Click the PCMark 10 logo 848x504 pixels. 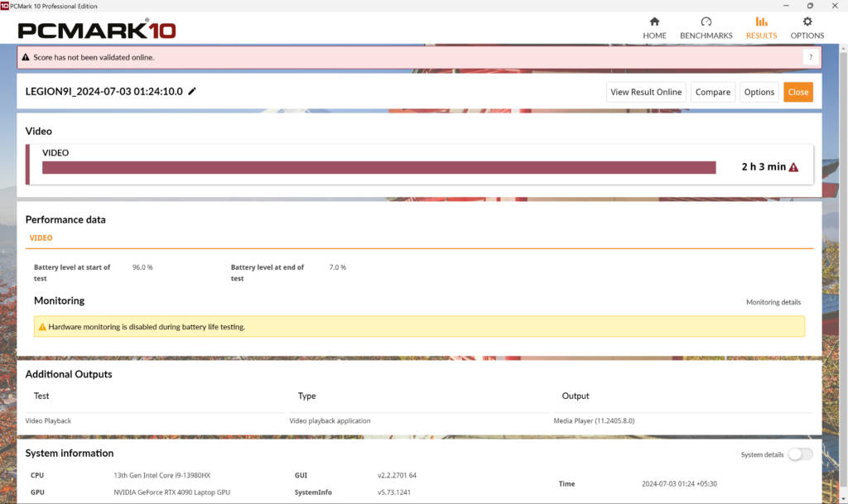pyautogui.click(x=97, y=31)
